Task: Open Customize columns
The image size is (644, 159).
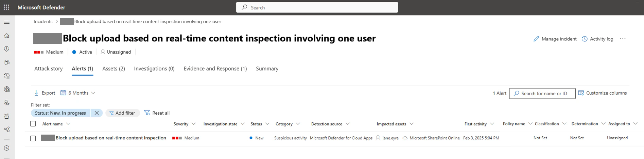Action: (x=603, y=93)
